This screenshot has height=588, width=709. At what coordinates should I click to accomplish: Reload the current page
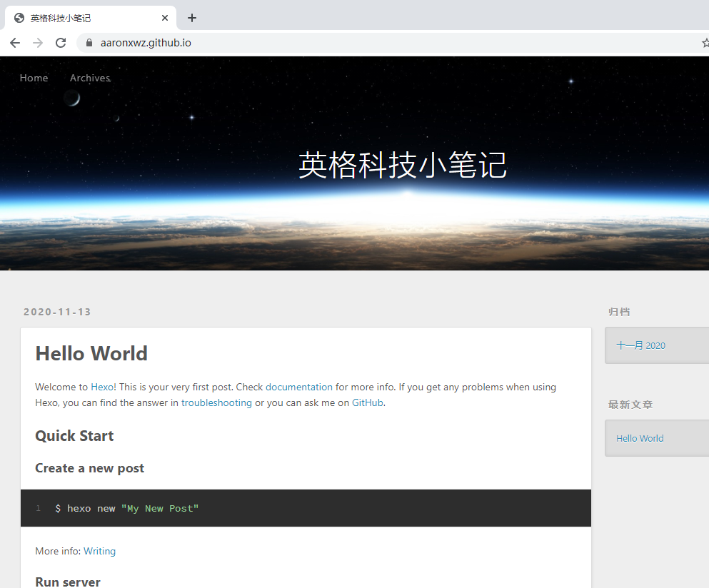[x=61, y=43]
